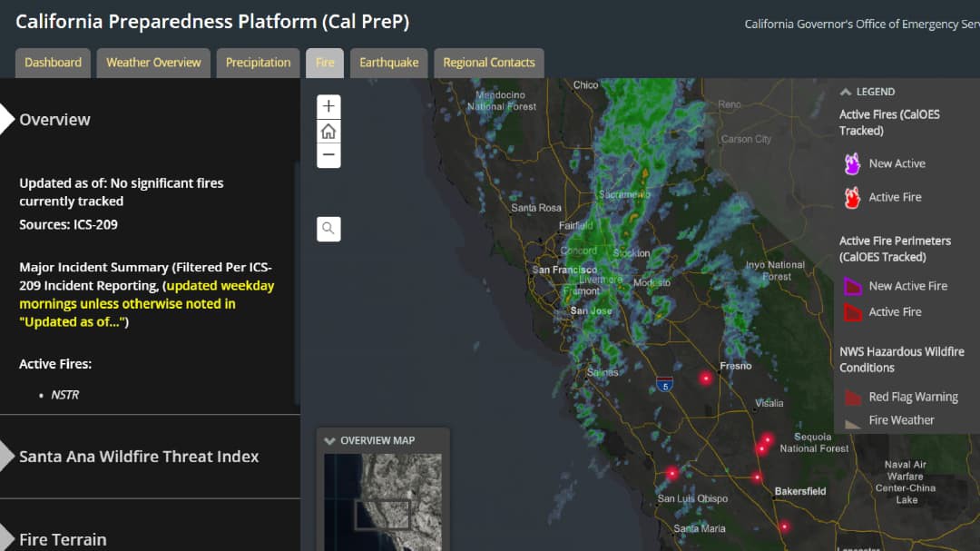Click the Interstate 5 shield marker

point(664,385)
